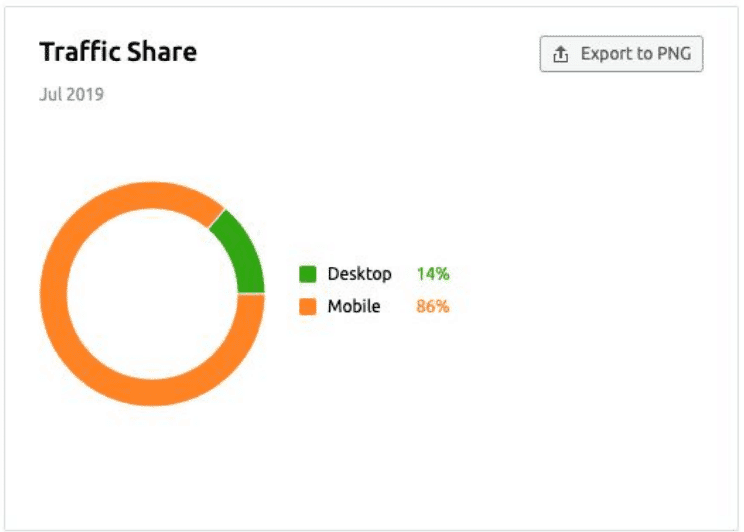Image resolution: width=744 pixels, height=532 pixels.
Task: Click the empty center of the donut chart
Action: point(152,294)
